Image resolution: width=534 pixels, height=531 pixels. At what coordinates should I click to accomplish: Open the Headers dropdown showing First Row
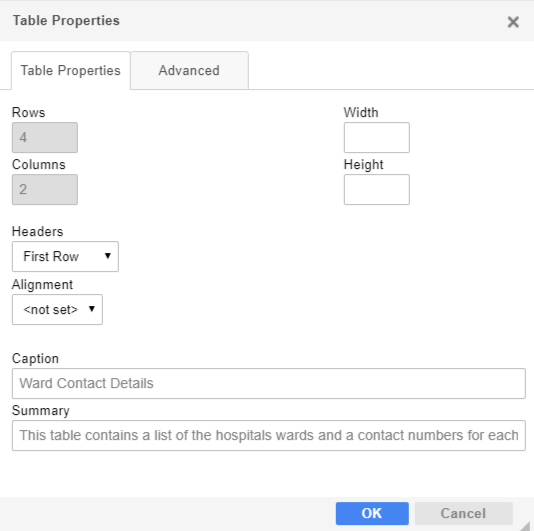pos(65,256)
